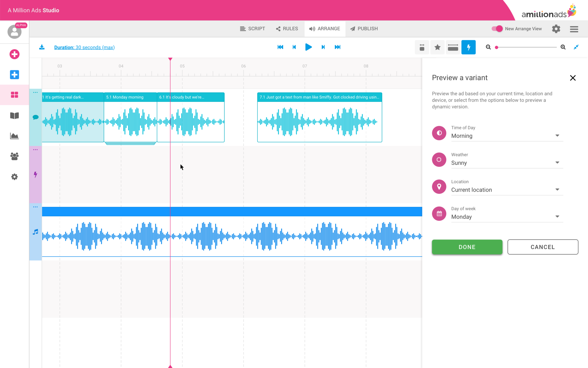Open the analytics chart sidebar icon
Viewport: 588px width, 368px height.
click(14, 136)
